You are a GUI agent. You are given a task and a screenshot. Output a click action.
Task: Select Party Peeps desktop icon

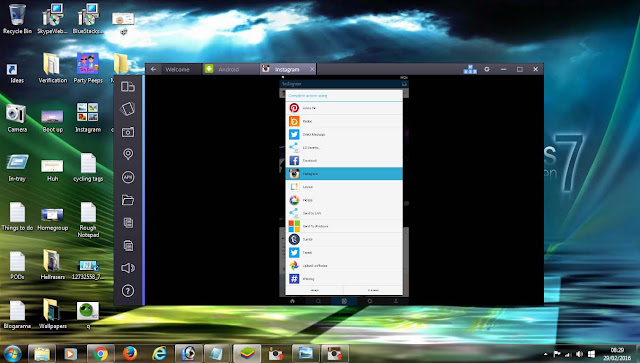88,68
